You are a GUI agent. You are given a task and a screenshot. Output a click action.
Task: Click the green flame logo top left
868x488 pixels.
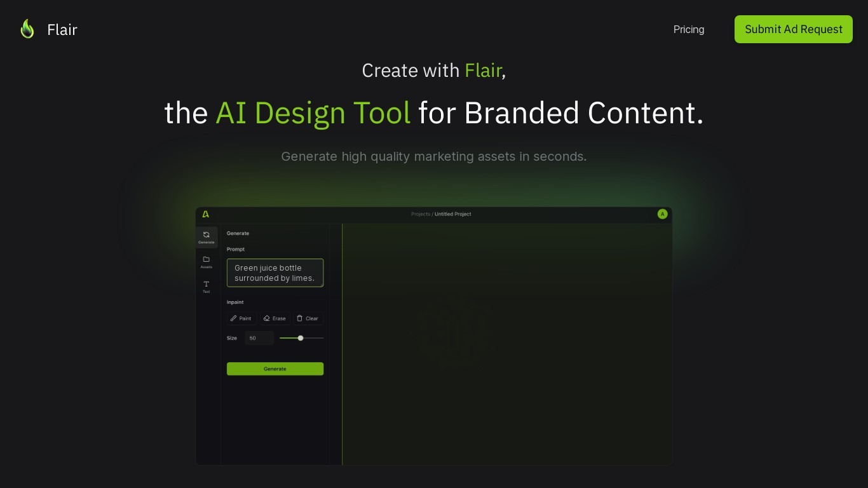(x=27, y=29)
